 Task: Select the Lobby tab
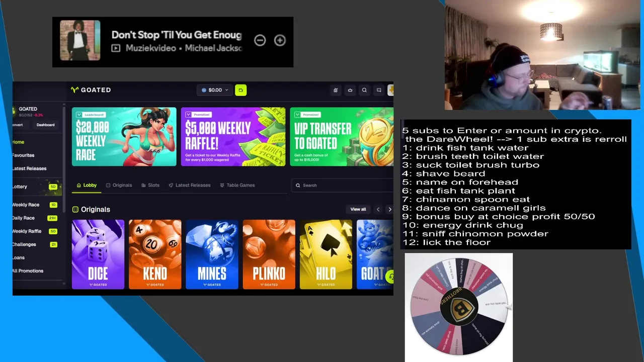pos(87,185)
